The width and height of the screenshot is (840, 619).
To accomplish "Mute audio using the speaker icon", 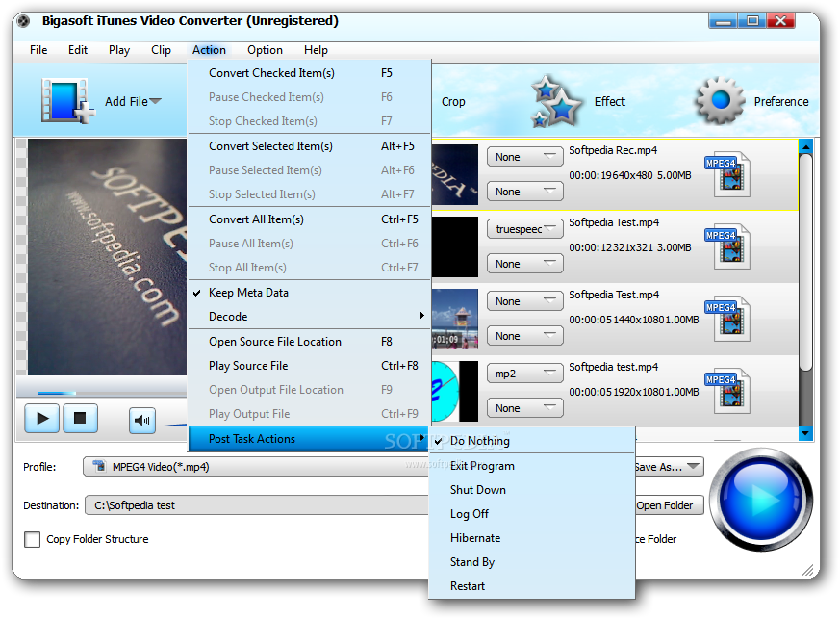I will point(142,420).
